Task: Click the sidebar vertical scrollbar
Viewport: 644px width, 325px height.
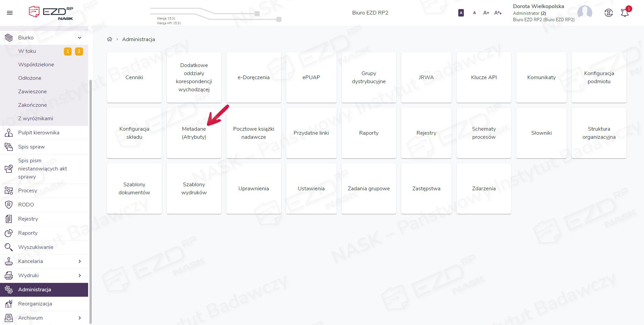Action: tap(90, 202)
